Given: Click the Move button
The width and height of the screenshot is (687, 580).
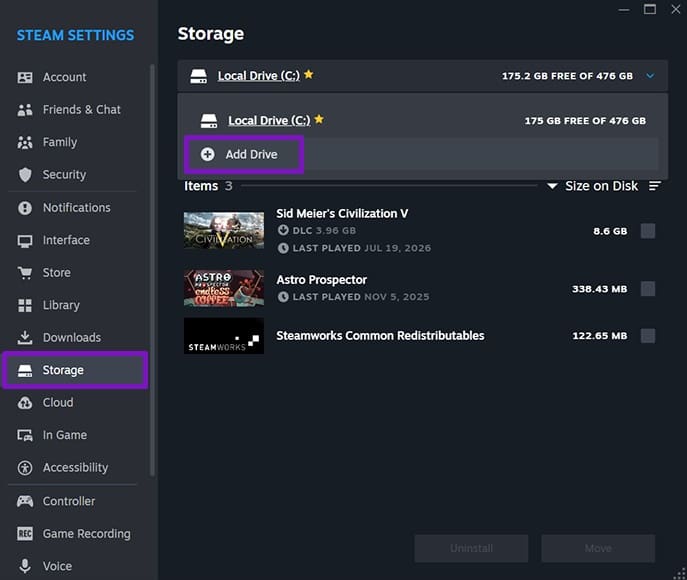Looking at the screenshot, I should [598, 548].
